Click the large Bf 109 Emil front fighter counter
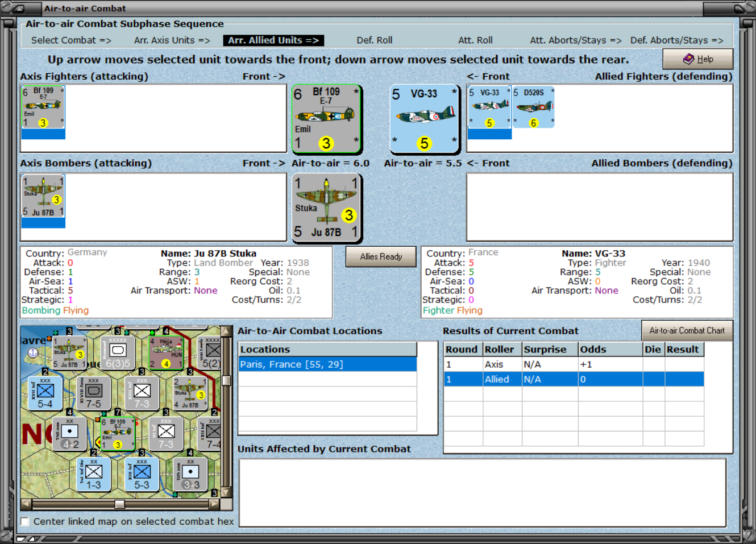This screenshot has height=544, width=756. (x=327, y=119)
